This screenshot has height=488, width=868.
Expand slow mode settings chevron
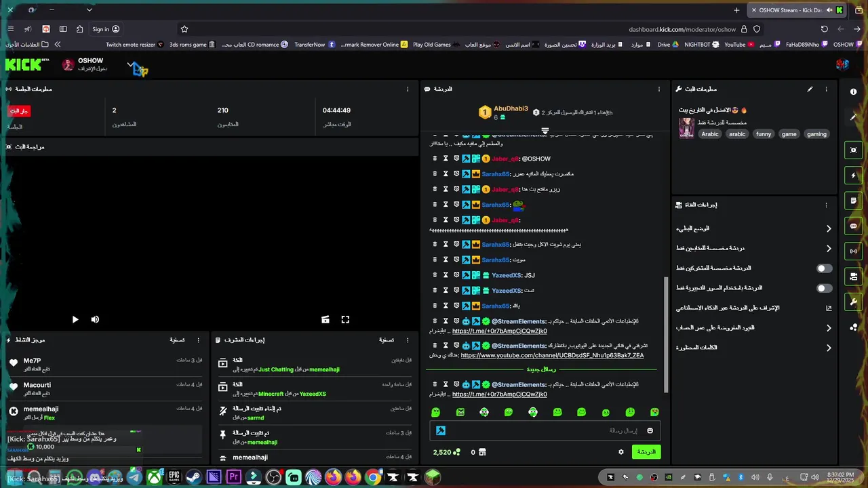[829, 228]
